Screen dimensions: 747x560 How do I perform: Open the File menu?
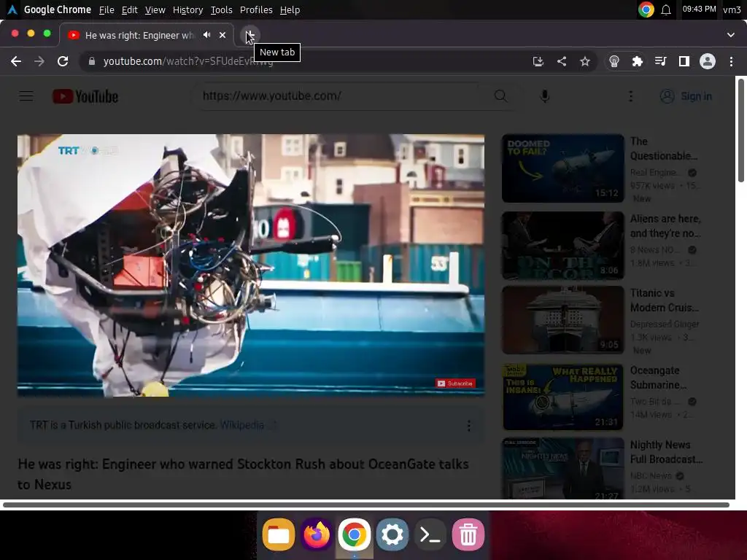pos(107,9)
